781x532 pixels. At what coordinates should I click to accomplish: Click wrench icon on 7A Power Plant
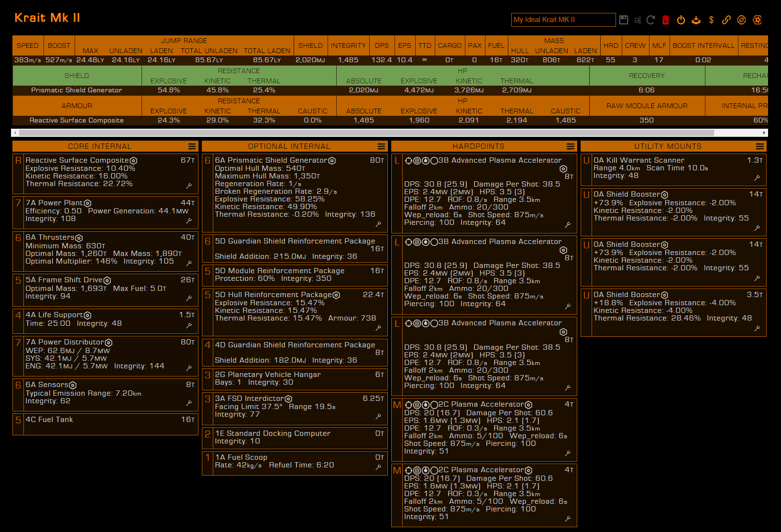point(189,221)
